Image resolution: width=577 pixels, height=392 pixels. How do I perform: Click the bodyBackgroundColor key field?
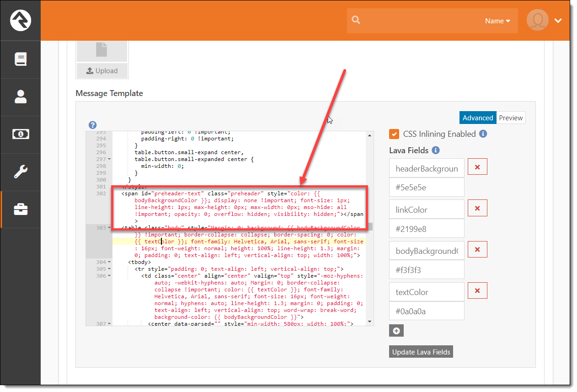point(427,251)
